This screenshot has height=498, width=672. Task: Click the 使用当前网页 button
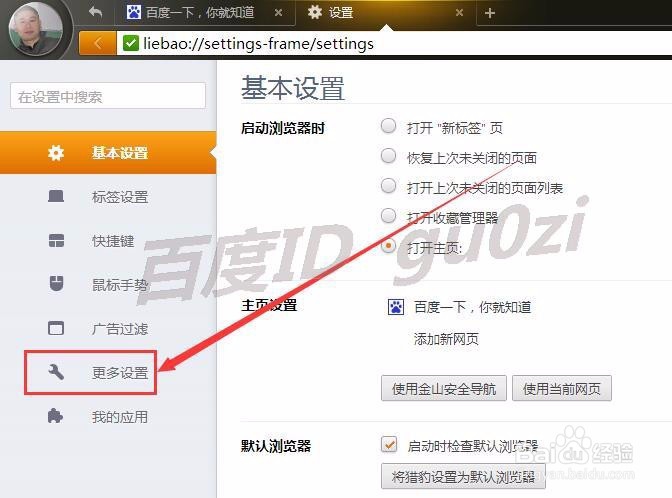point(561,388)
